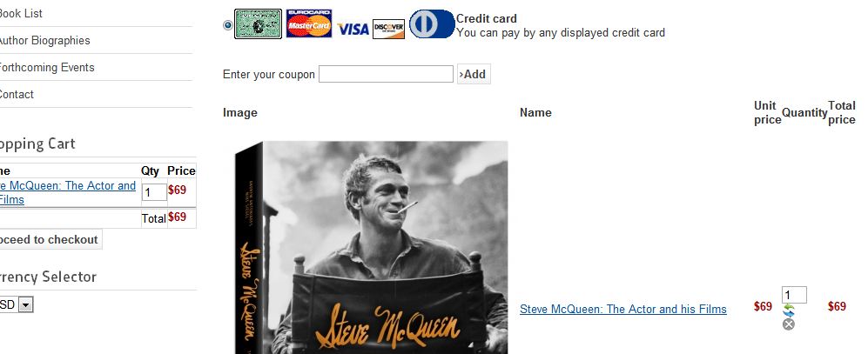Click the American Express card icon
Screen dimensions: 868x354
point(258,23)
